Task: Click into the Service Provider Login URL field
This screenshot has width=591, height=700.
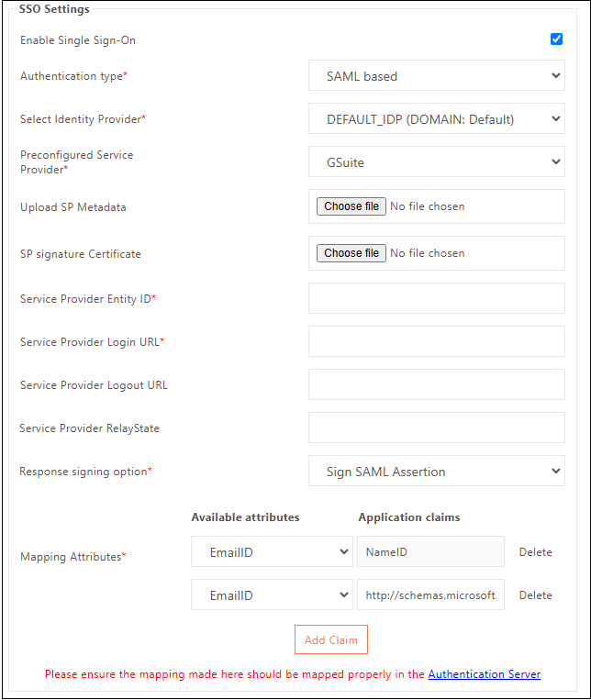Action: click(436, 341)
